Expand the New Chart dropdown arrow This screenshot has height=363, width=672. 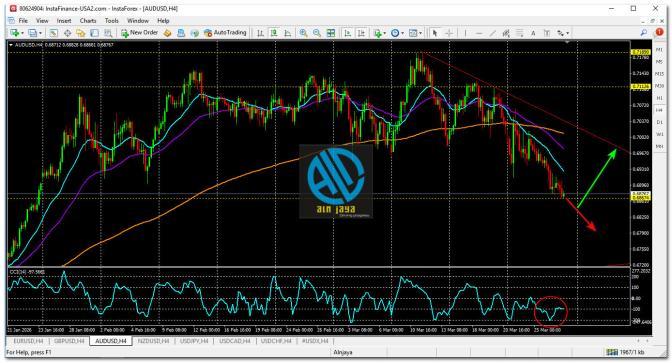(22, 33)
